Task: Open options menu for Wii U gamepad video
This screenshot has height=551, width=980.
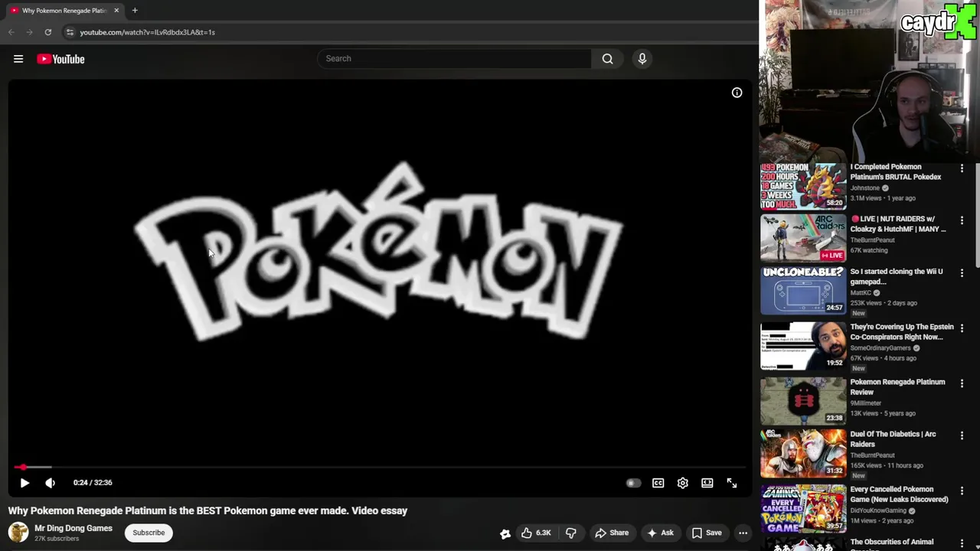Action: [962, 272]
